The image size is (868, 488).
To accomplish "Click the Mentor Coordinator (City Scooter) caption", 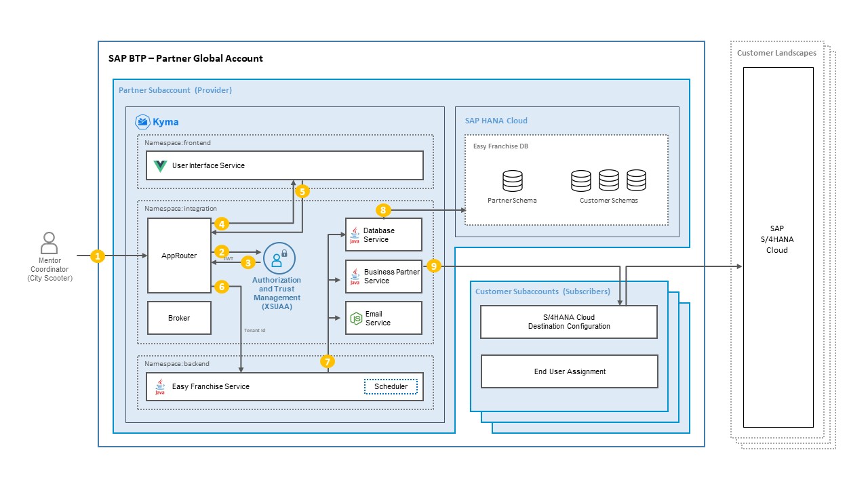I will click(50, 269).
